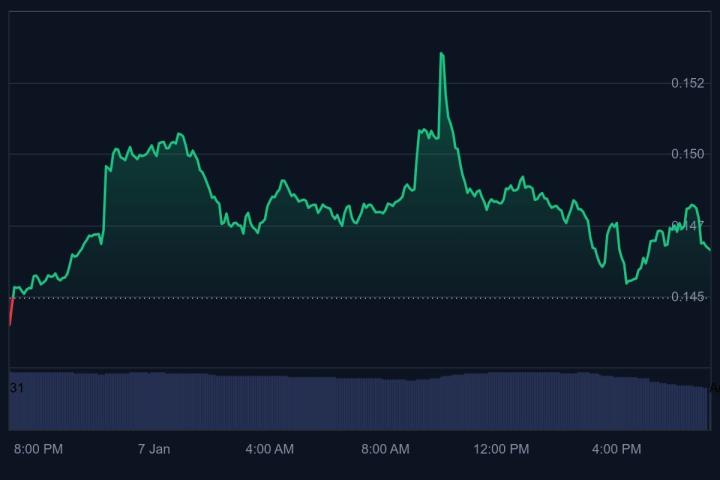
Task: Click the 0.152 horizontal gridline
Action: [340, 84]
